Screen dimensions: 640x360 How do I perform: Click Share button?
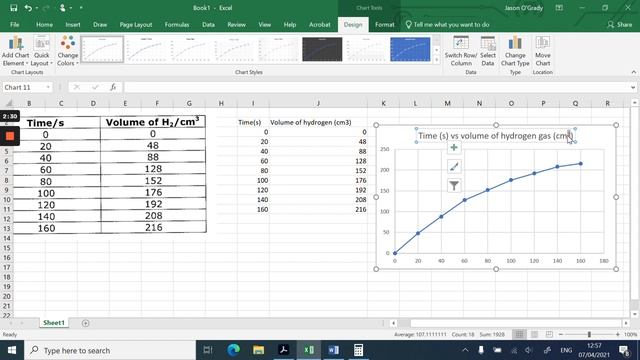[x=620, y=24]
